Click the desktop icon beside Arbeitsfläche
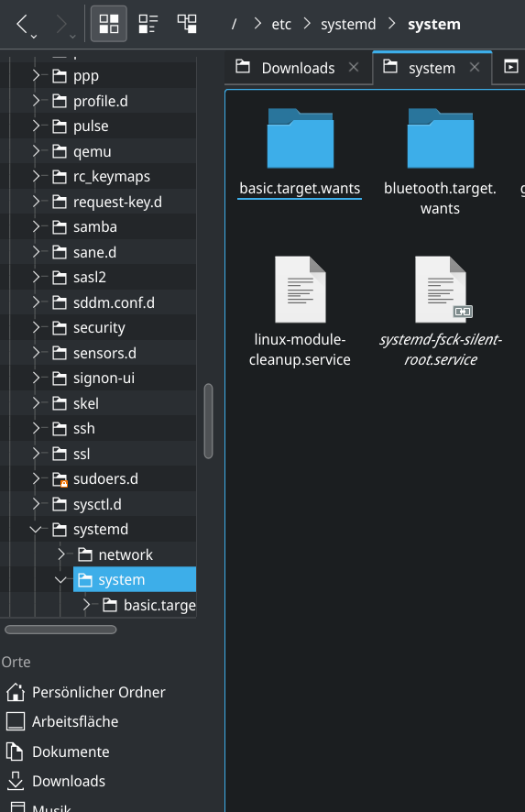Viewport: 525px width, 812px height. coord(16,722)
